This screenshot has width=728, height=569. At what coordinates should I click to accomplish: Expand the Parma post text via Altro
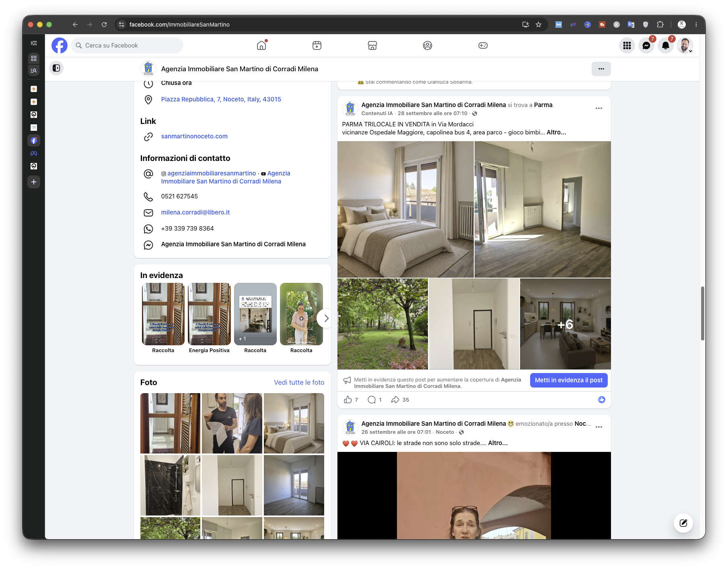[556, 132]
